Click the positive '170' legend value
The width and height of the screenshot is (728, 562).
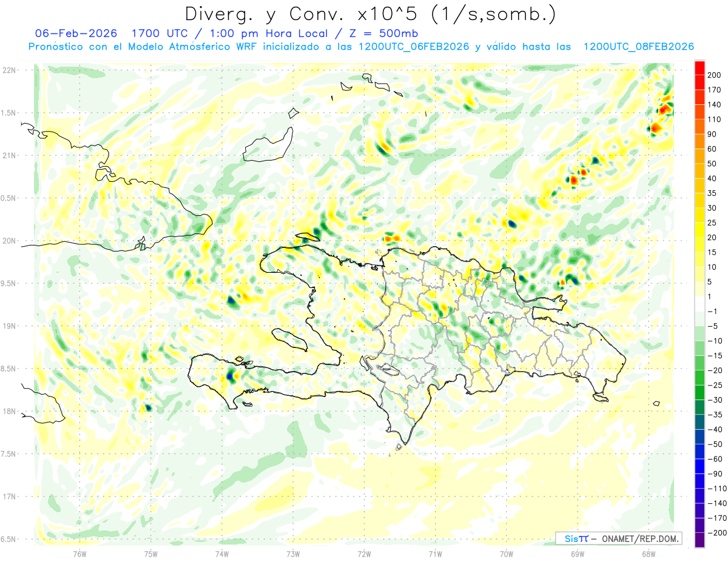coord(714,90)
